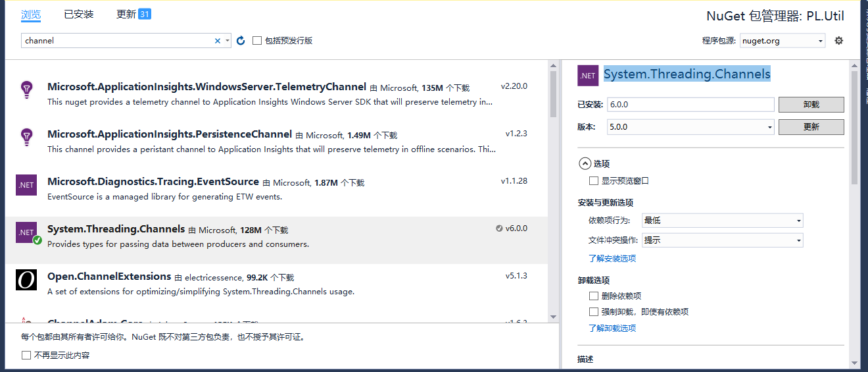Switch to the 已安装 tab
This screenshot has width=868, height=372.
(79, 14)
